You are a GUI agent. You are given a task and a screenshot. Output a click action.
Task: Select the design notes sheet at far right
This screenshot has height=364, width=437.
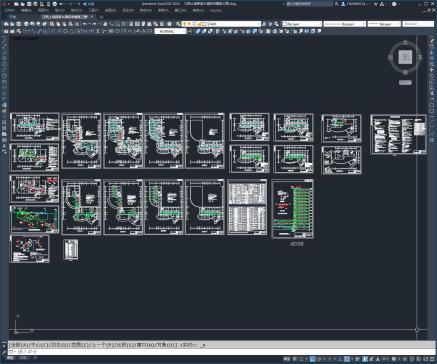pos(399,134)
